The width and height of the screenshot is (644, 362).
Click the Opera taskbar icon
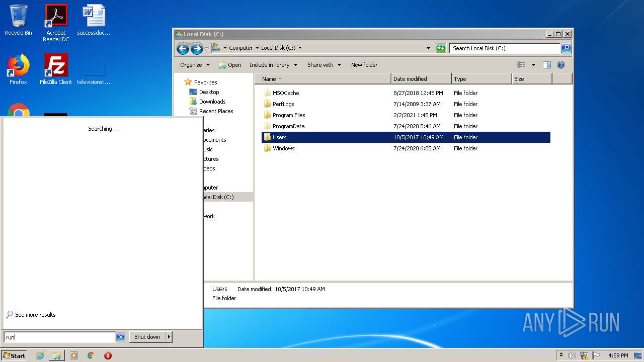(x=108, y=355)
